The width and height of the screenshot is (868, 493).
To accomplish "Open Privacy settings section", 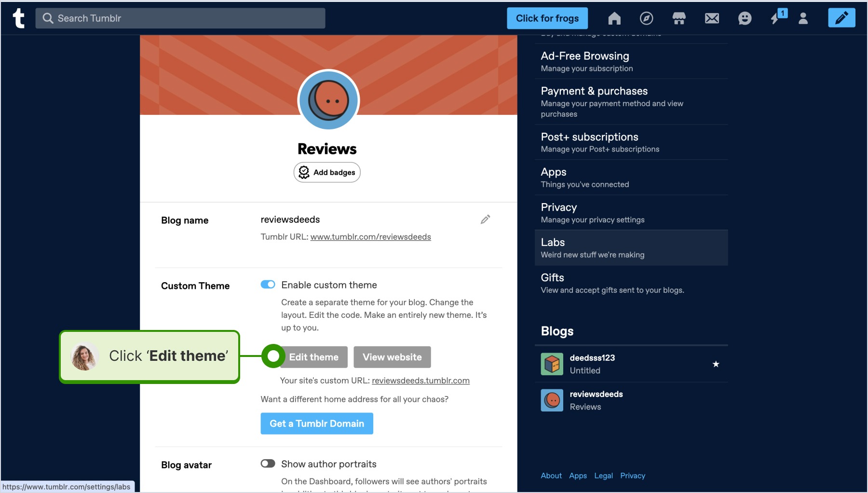I will [631, 213].
